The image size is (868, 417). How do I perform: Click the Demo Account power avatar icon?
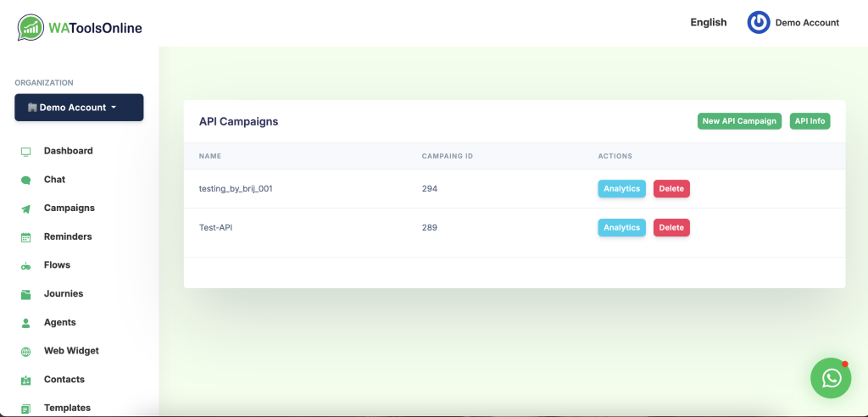(x=759, y=23)
